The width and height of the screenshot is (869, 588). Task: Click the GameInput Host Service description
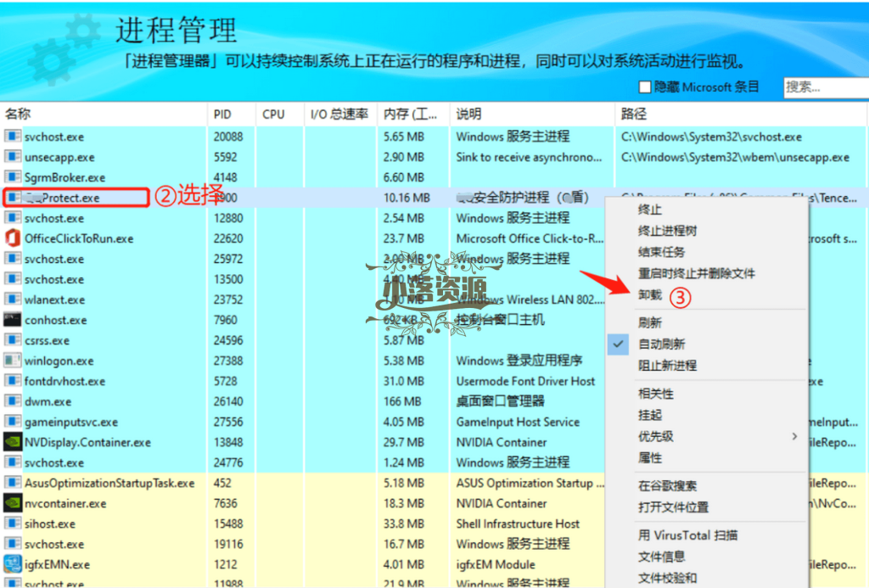tap(518, 422)
